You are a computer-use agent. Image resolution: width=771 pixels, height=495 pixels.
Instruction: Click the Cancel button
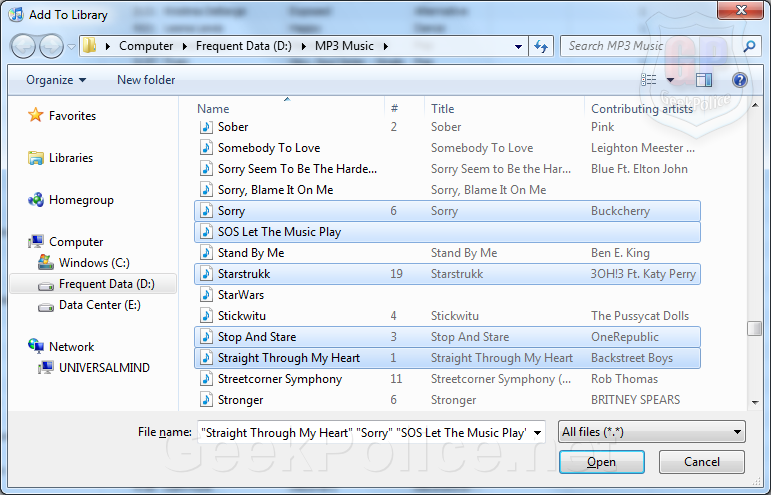tap(702, 462)
